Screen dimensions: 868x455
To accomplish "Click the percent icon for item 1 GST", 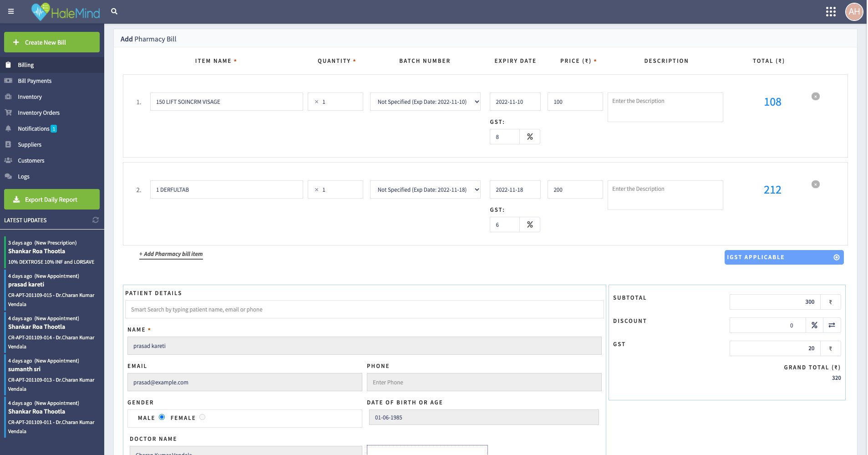I will tap(530, 137).
